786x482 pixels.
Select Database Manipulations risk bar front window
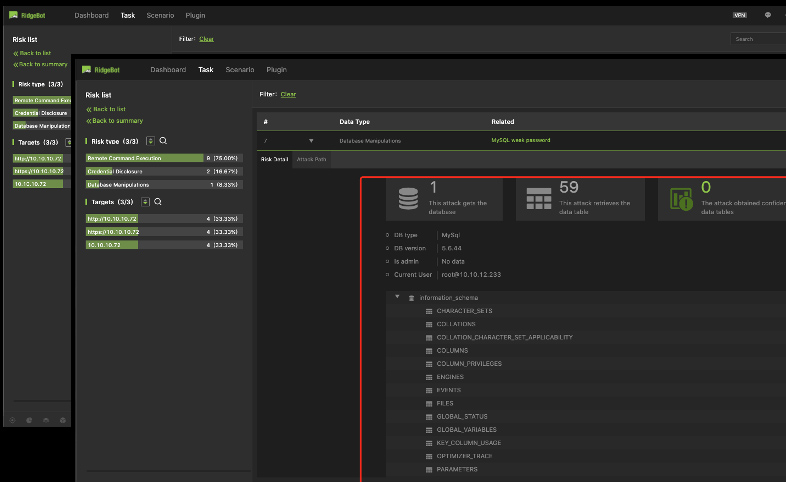[x=164, y=185]
